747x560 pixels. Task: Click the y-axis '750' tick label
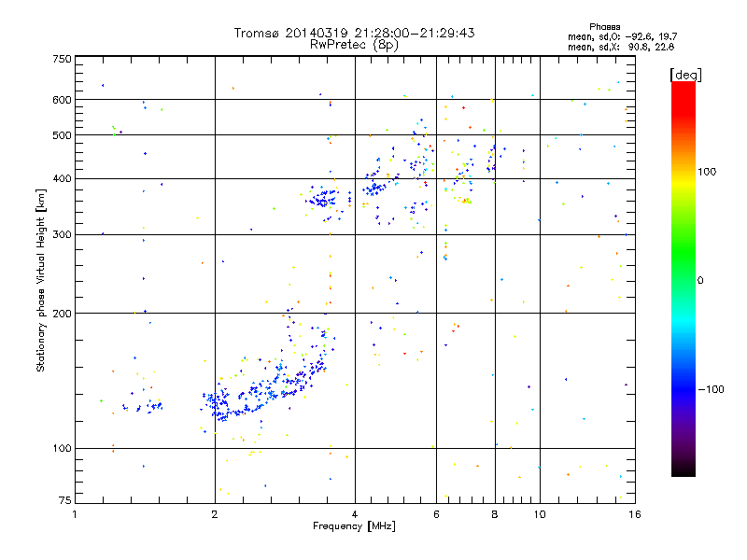click(62, 59)
